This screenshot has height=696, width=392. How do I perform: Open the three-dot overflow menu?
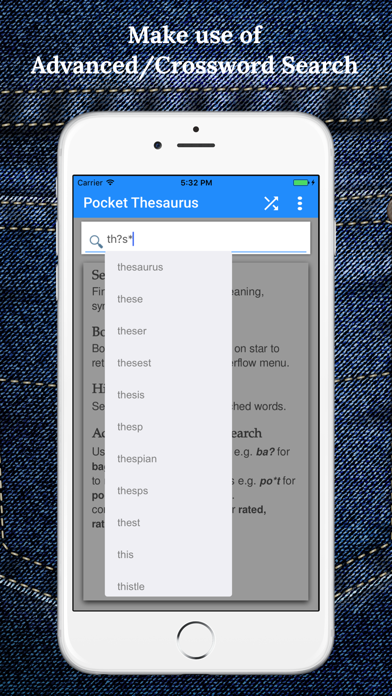point(300,203)
